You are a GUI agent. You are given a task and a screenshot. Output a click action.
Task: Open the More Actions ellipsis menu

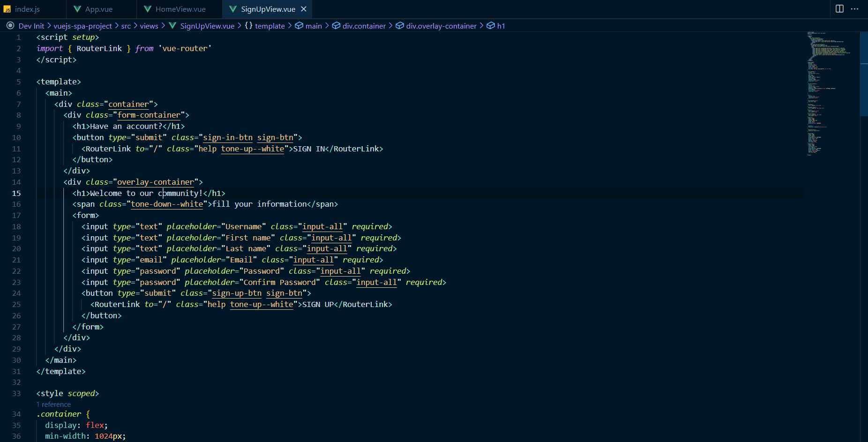855,8
